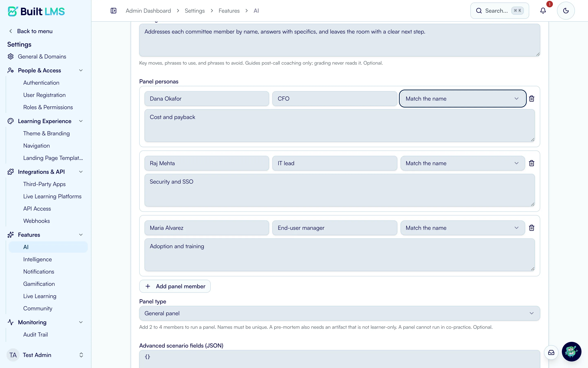588x368 pixels.
Task: Click the plus icon in Add panel member
Action: 148,286
